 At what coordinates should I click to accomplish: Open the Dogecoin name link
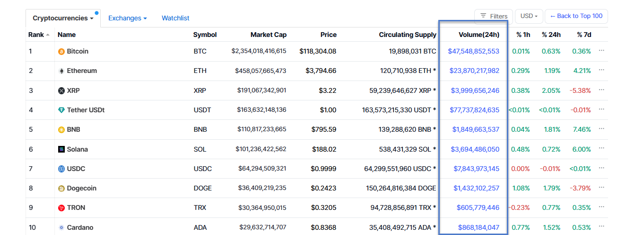click(82, 188)
